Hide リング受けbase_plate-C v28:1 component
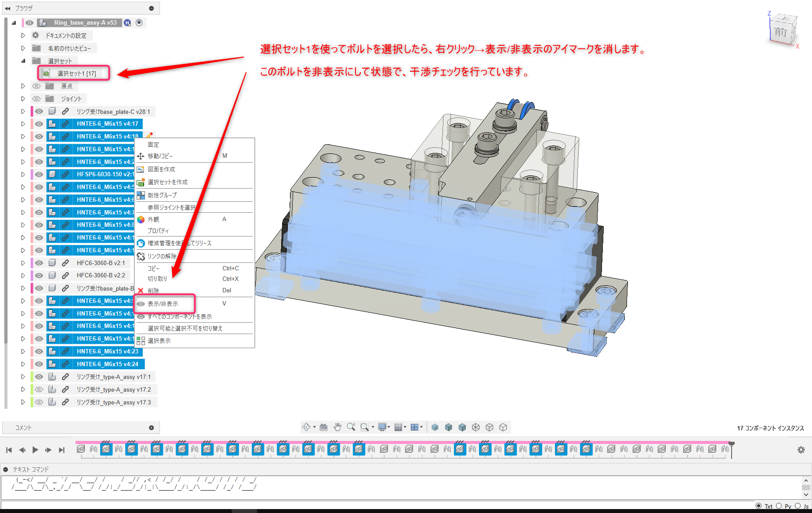The height and width of the screenshot is (513, 812). tap(39, 112)
